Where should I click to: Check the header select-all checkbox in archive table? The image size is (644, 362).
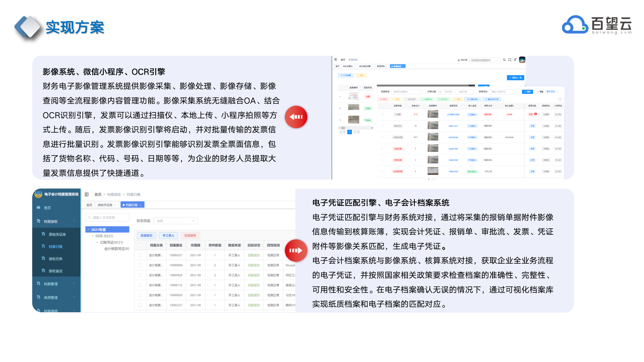pyautogui.click(x=140, y=245)
